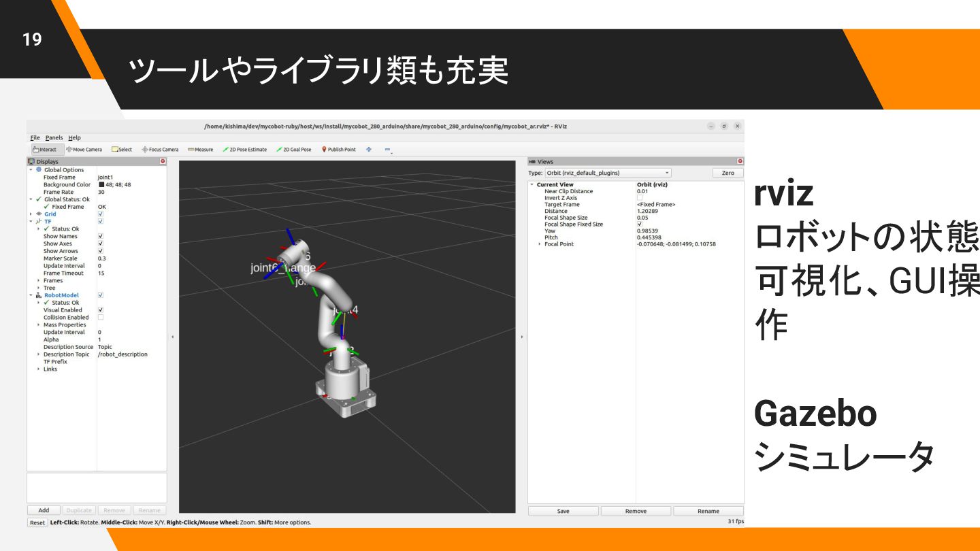Image resolution: width=980 pixels, height=551 pixels.
Task: Click the Zero button in Views
Action: click(x=728, y=173)
